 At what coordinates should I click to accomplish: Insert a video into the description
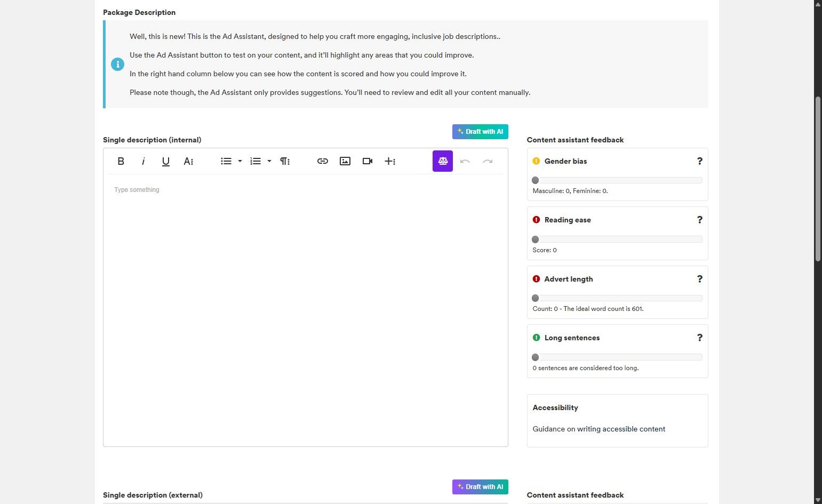pos(368,161)
